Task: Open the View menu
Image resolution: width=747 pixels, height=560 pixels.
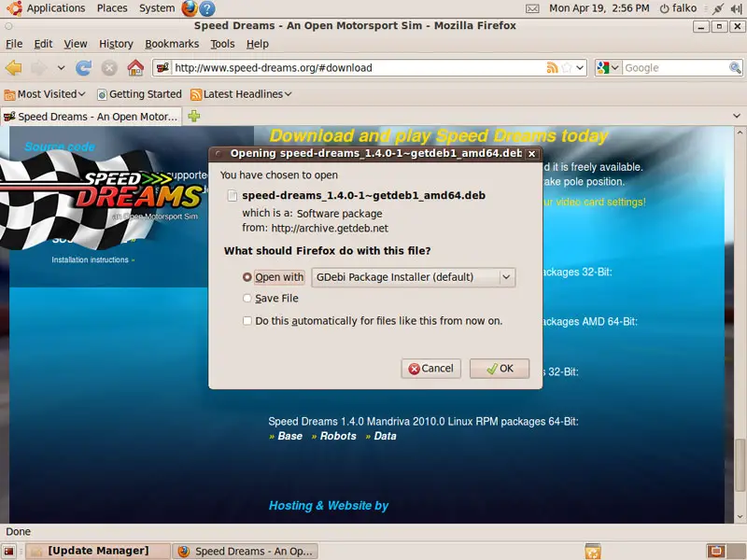Action: tap(76, 44)
